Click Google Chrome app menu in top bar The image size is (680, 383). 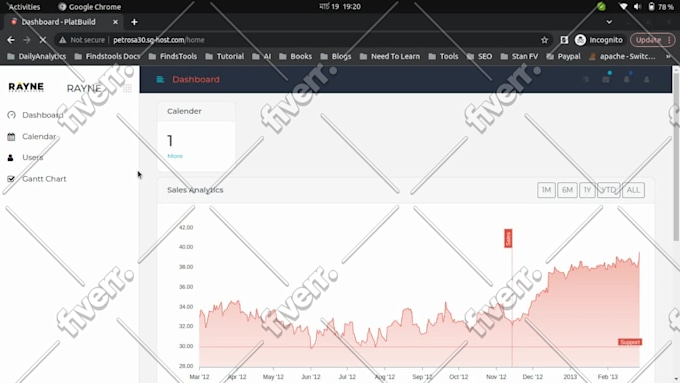coord(89,7)
